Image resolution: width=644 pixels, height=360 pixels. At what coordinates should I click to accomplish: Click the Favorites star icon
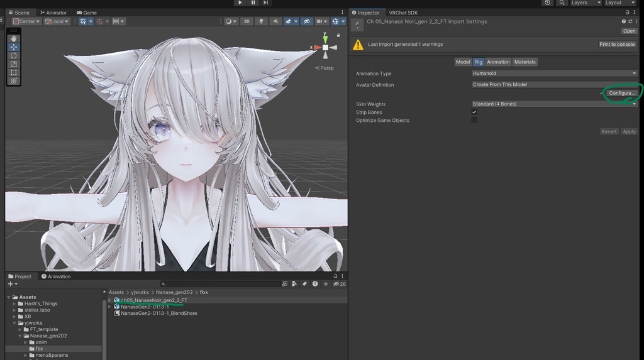click(x=326, y=283)
